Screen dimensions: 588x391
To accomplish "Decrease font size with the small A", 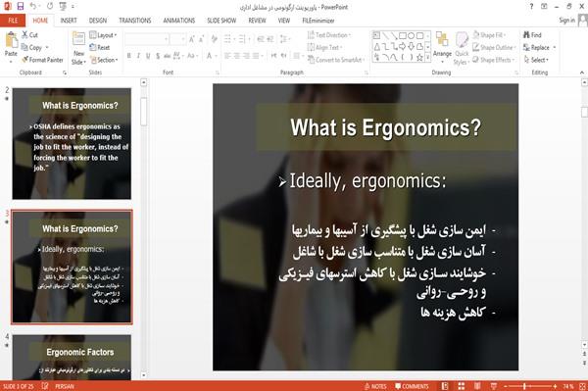I will [x=201, y=38].
